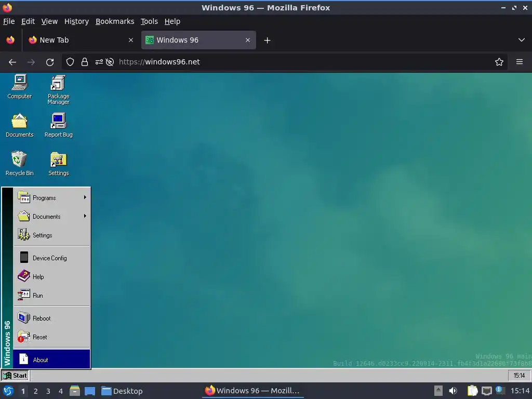
Task: Switch to workspace 4
Action: 61,391
